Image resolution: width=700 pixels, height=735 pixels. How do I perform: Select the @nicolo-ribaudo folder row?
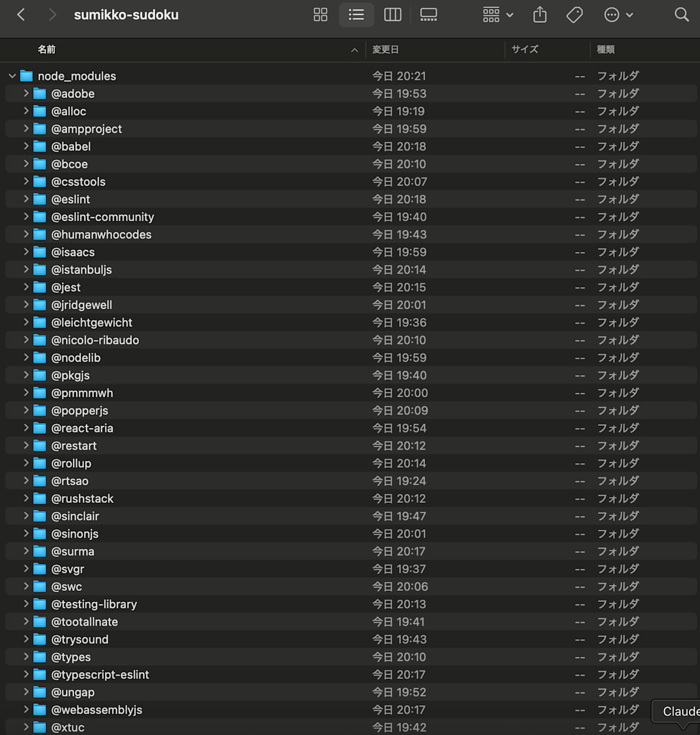pos(351,340)
